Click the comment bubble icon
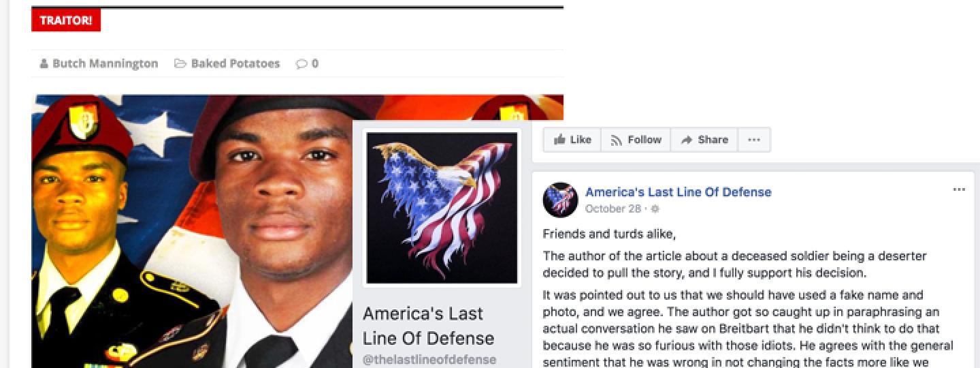 pos(301,64)
